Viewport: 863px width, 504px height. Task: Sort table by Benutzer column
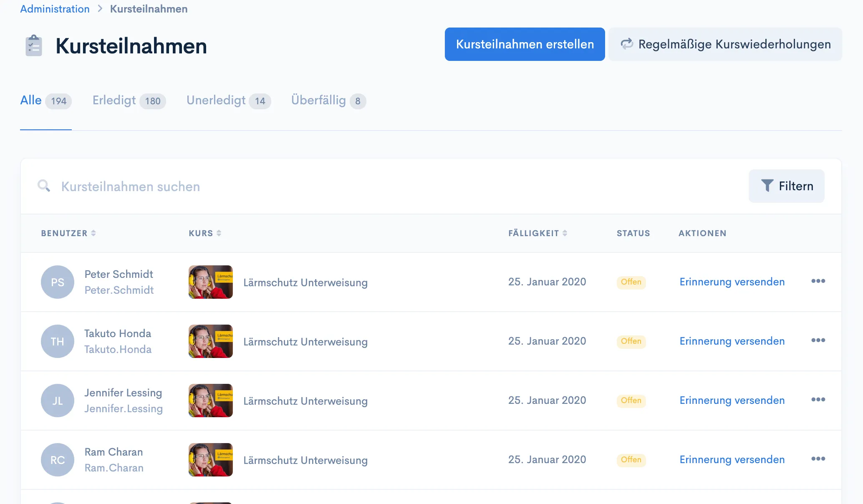pyautogui.click(x=68, y=233)
